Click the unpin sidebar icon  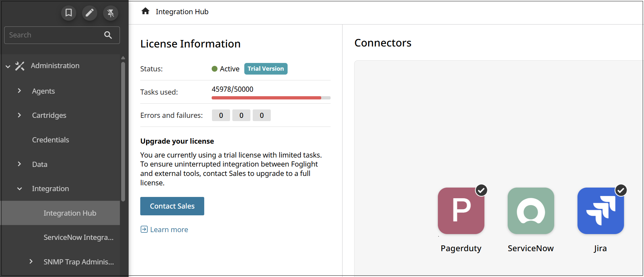click(x=111, y=13)
